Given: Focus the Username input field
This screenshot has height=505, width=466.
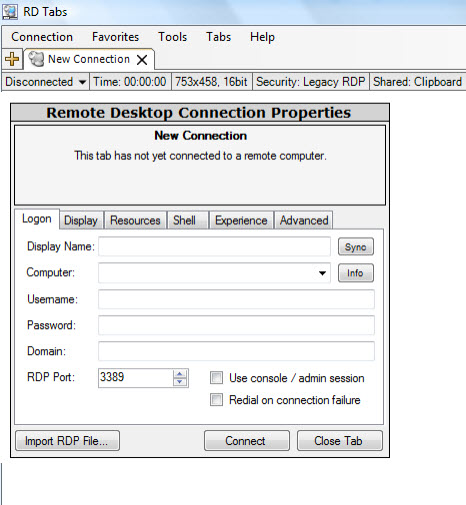Looking at the screenshot, I should pos(236,299).
